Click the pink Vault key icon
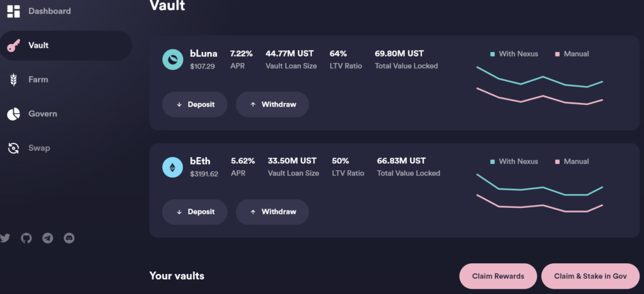This screenshot has width=644, height=294. pos(13,46)
